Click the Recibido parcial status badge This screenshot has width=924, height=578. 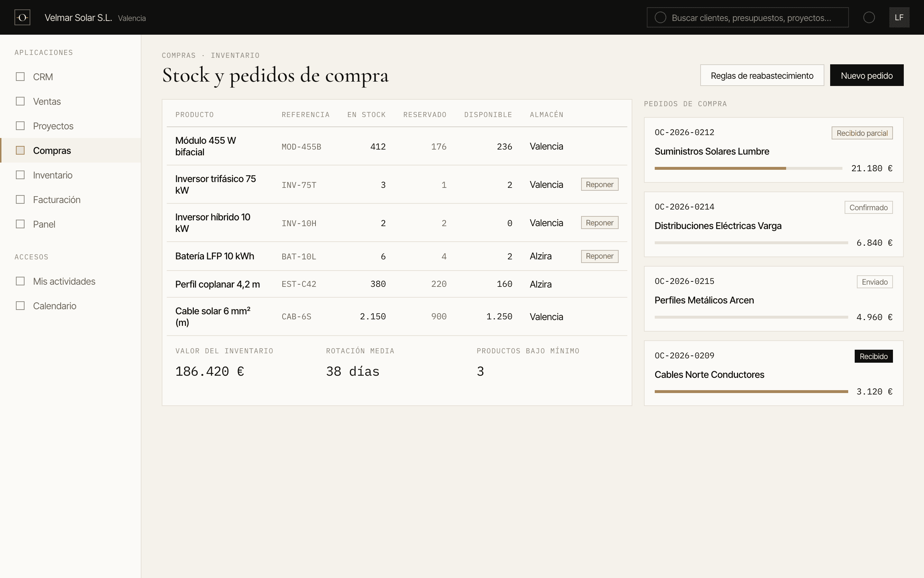point(862,133)
